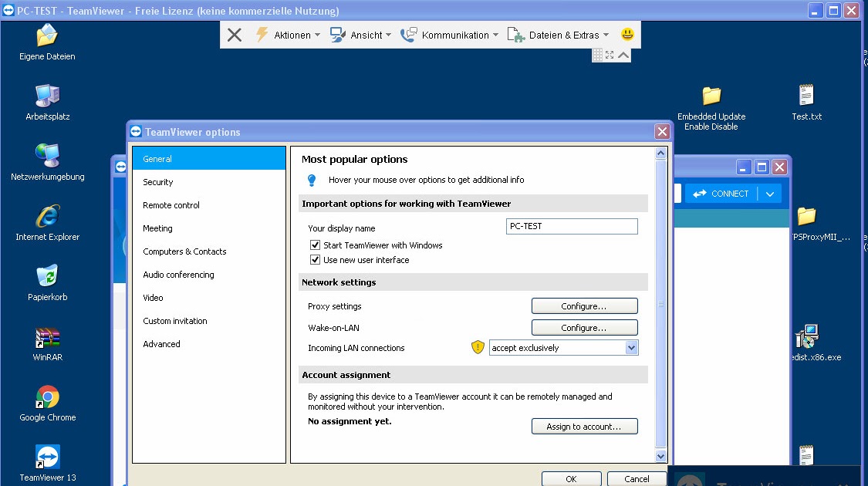The height and width of the screenshot is (486, 868).
Task: Open the Ansicht menu
Action: coord(361,35)
